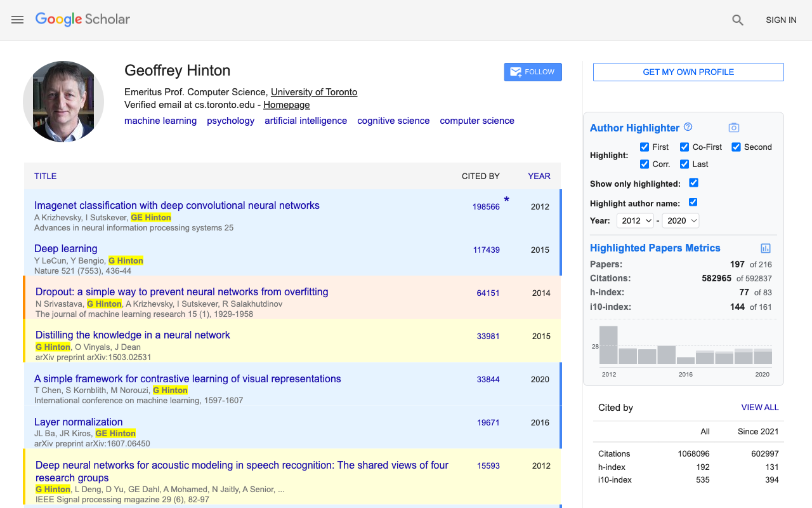Select the psychology interest tag
Viewport: 812px width, 508px height.
point(230,121)
